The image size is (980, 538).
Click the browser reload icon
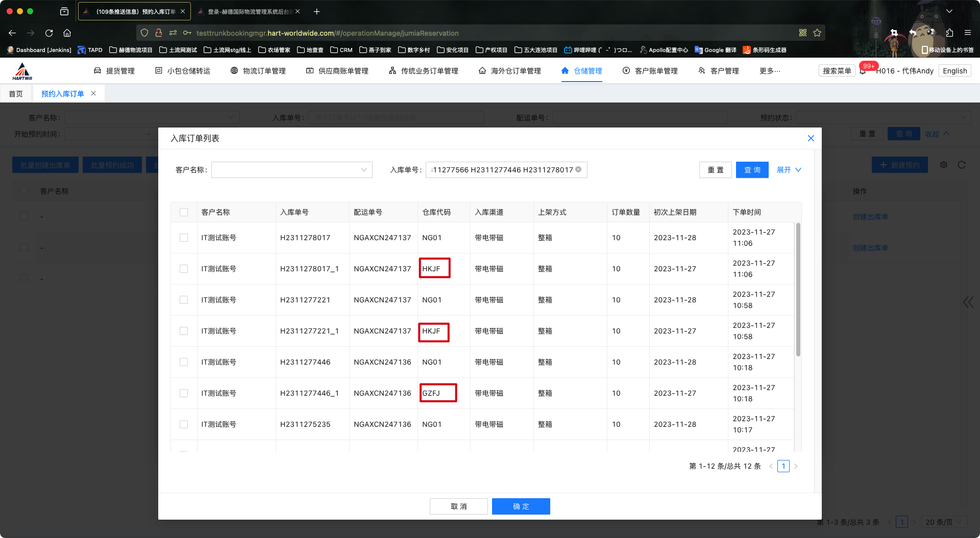49,33
